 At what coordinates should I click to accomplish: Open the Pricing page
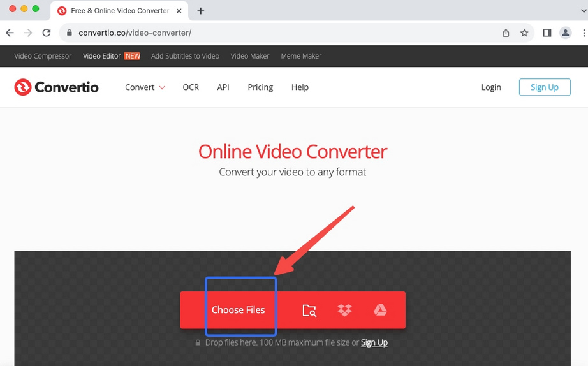tap(260, 87)
